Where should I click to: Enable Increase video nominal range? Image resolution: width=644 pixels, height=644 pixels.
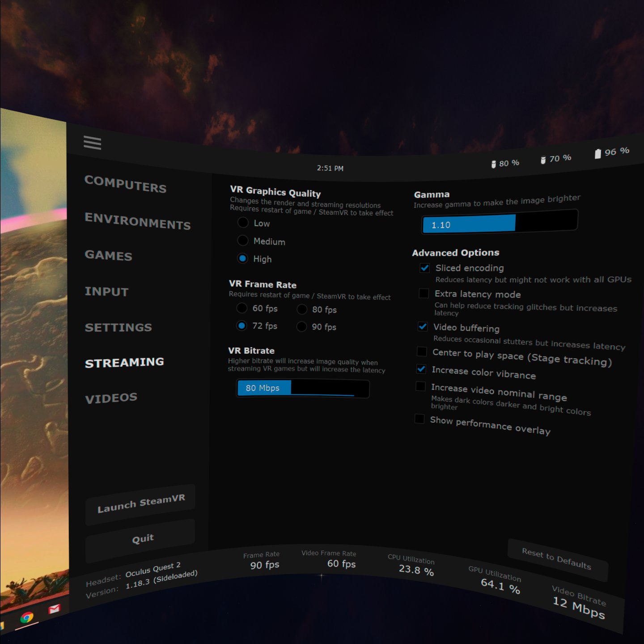point(420,386)
